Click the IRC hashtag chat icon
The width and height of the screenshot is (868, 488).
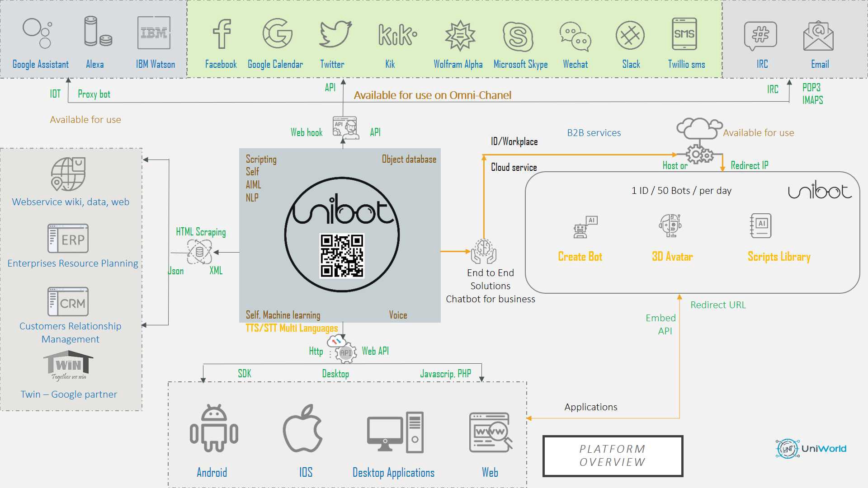pos(760,36)
